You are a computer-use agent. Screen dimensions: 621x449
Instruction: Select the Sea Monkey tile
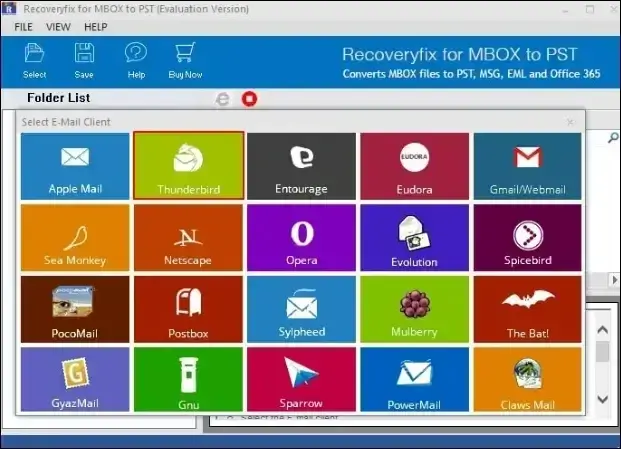(75, 238)
